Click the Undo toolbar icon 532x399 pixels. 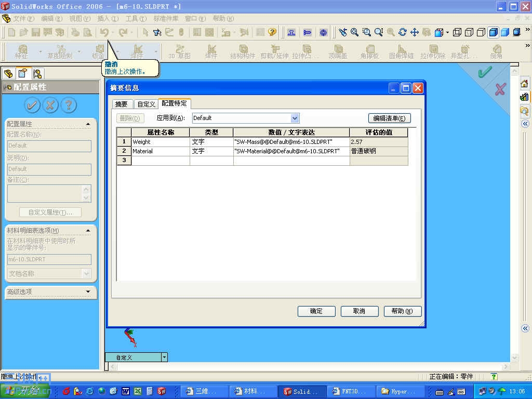[x=104, y=32]
